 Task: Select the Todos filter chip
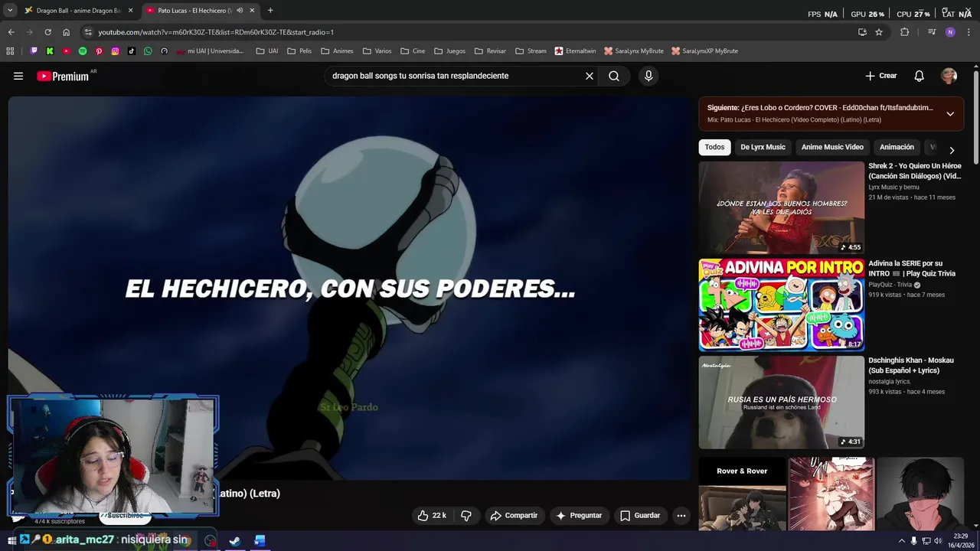714,147
